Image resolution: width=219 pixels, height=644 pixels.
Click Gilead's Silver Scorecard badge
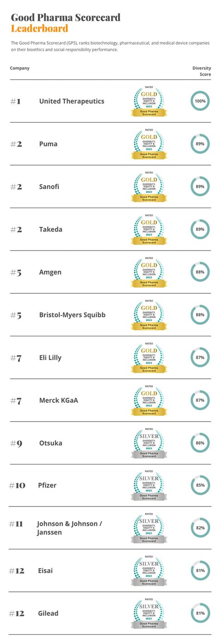click(x=149, y=614)
